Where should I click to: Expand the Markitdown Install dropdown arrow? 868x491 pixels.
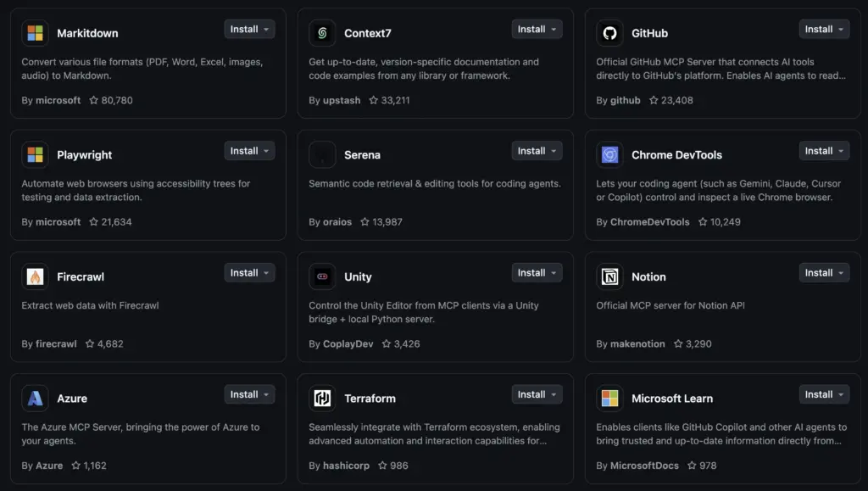(x=267, y=30)
